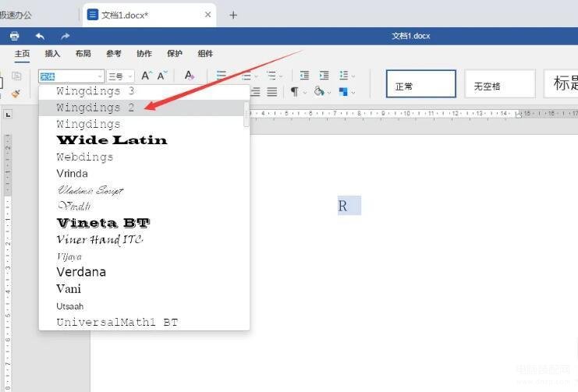Image resolution: width=578 pixels, height=392 pixels.
Task: Open the 协作 tab
Action: coord(144,54)
